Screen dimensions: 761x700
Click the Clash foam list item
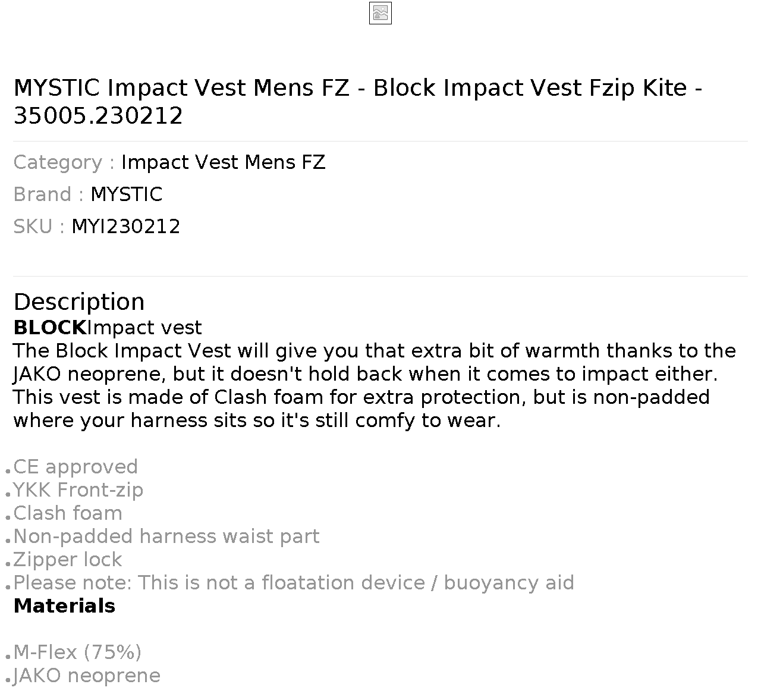click(x=68, y=513)
